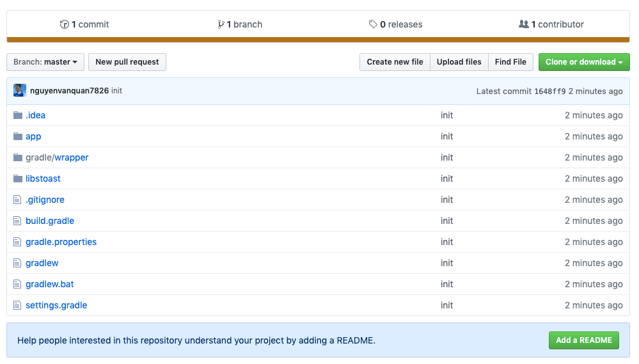The height and width of the screenshot is (364, 639).
Task: Click the .gitignore file icon
Action: [x=17, y=200]
